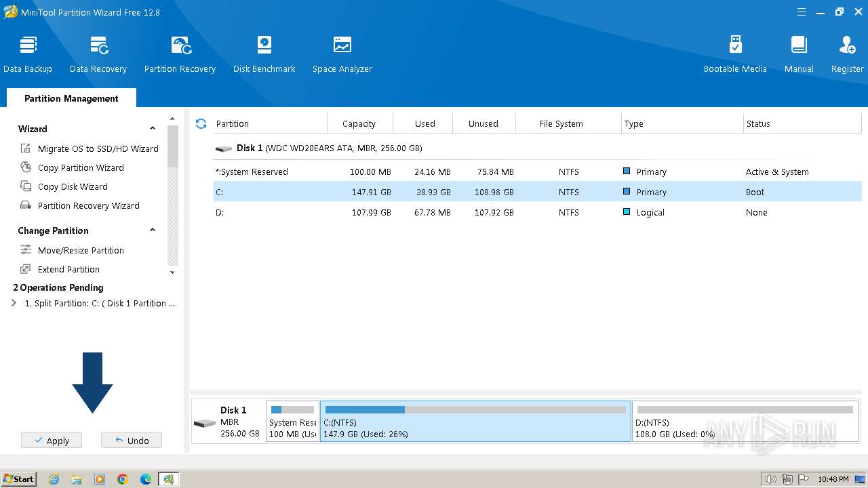The width and height of the screenshot is (868, 488).
Task: Select the System Reserved block in disk map
Action: point(292,421)
